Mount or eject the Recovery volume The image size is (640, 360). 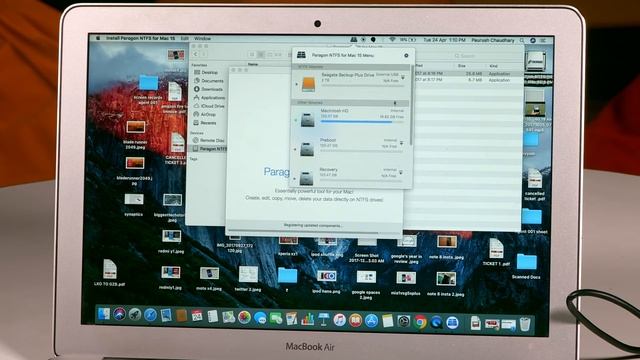[401, 173]
